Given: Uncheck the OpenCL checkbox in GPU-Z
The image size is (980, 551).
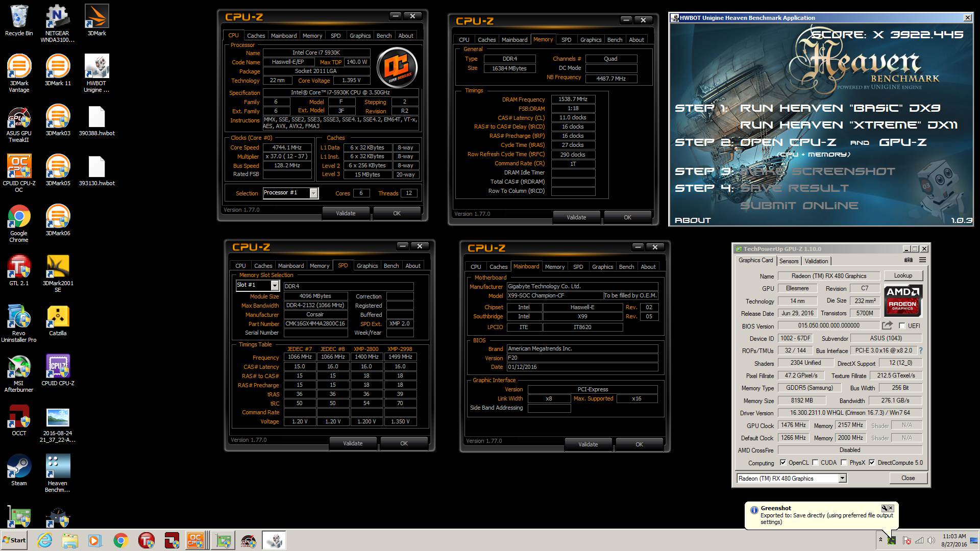Looking at the screenshot, I should pos(783,463).
